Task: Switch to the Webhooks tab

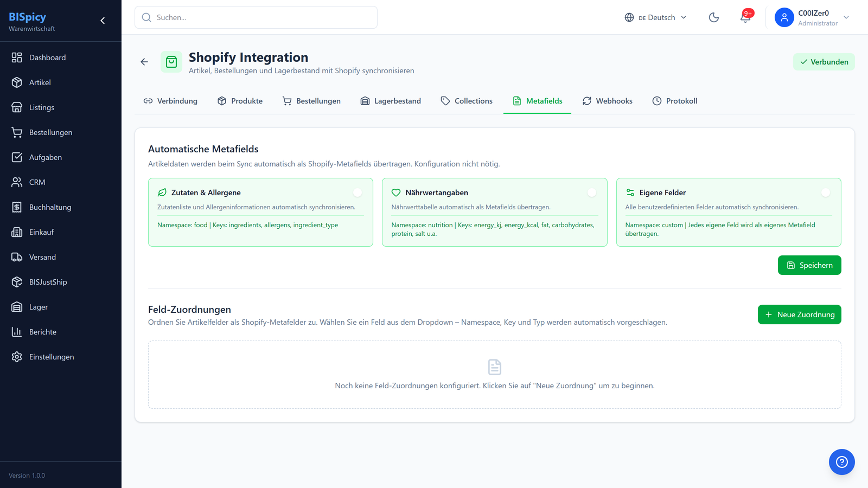Action: 608,101
